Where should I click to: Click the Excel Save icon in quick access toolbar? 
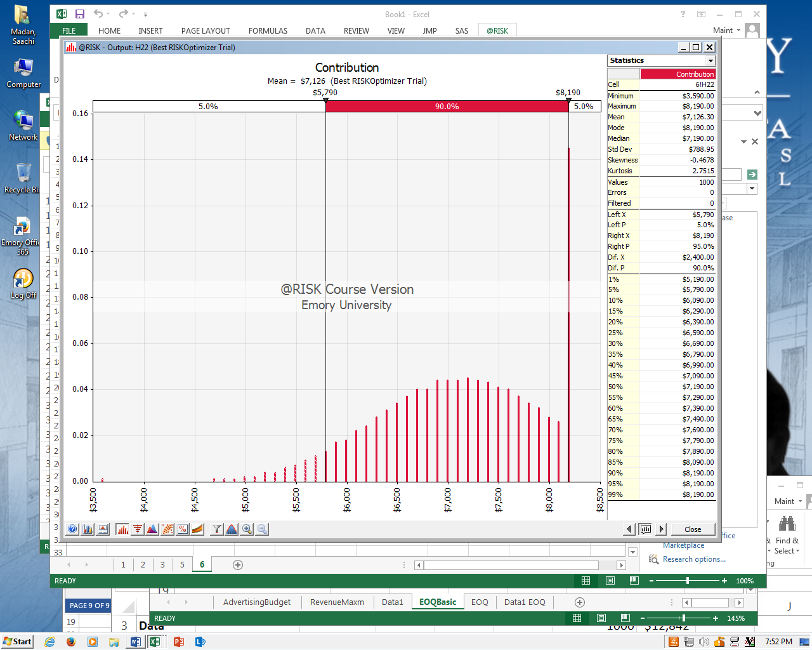pyautogui.click(x=80, y=14)
